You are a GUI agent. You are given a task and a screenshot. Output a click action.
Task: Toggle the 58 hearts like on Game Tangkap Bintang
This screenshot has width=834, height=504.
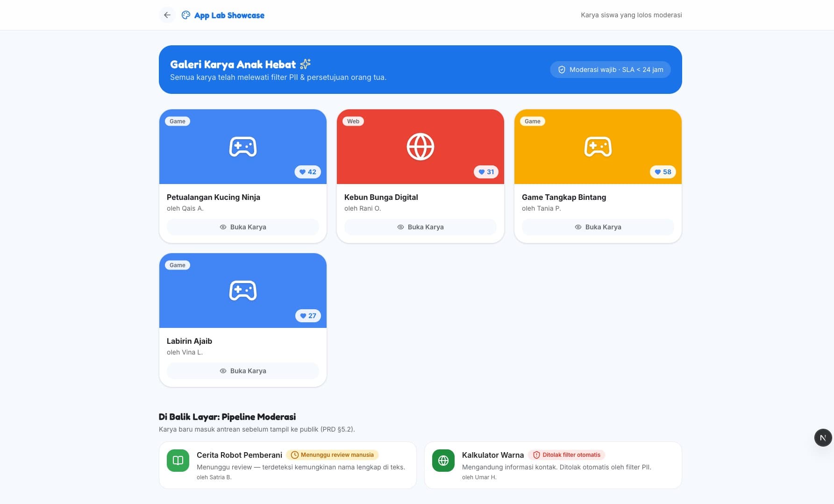(x=663, y=172)
